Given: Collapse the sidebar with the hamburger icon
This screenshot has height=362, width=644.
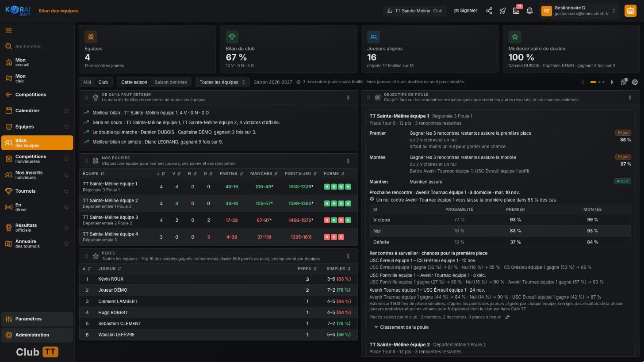Looking at the screenshot, I should pos(9,30).
